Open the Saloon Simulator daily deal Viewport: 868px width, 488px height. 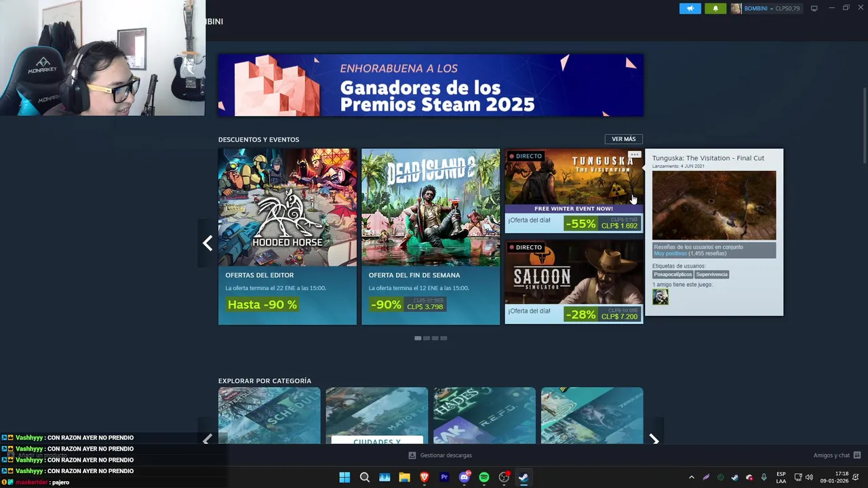tap(574, 282)
